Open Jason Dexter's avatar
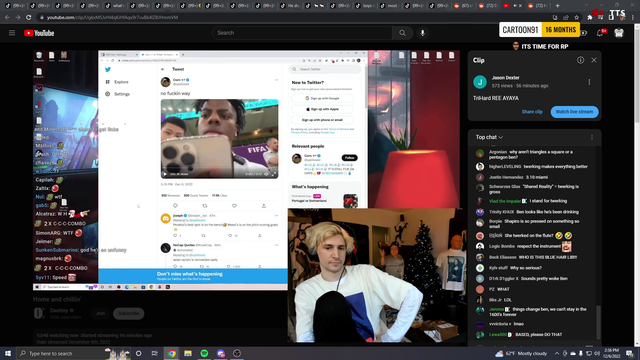 click(480, 82)
